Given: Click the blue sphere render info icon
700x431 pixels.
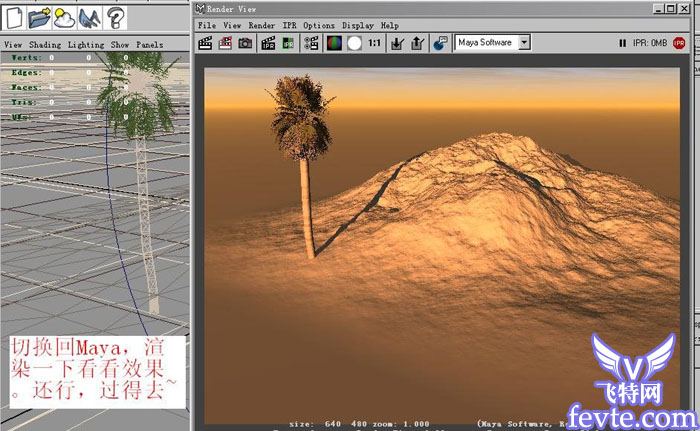Looking at the screenshot, I should point(440,43).
